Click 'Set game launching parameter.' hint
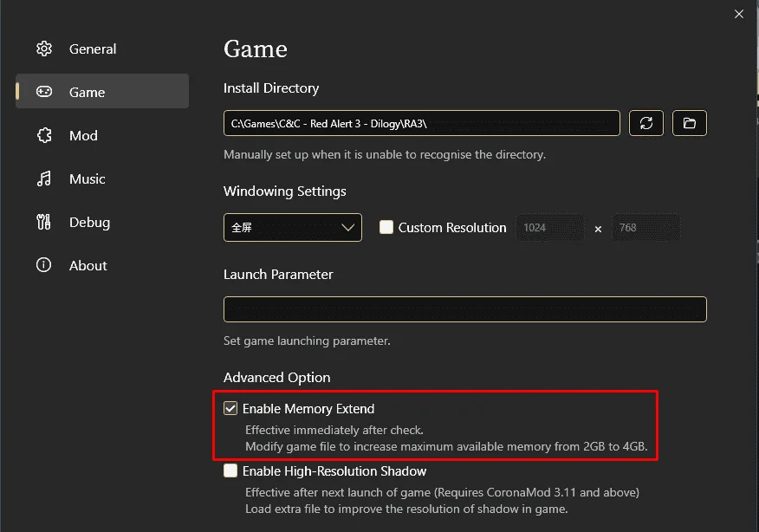This screenshot has height=532, width=759. [307, 341]
